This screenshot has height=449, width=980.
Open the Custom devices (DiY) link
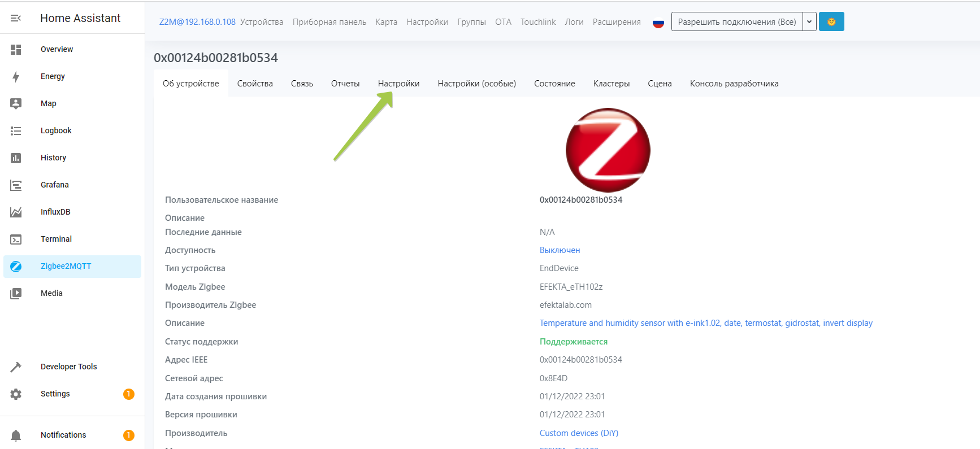tap(579, 433)
